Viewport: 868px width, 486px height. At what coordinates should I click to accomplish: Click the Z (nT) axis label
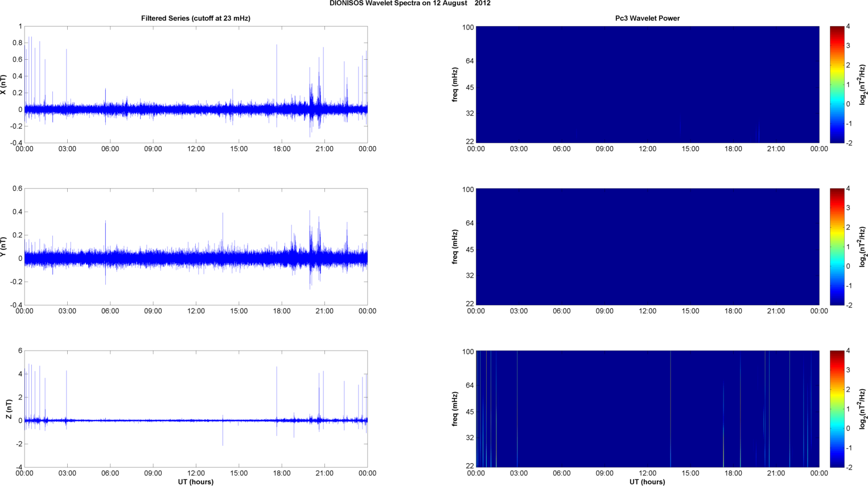(x=9, y=409)
